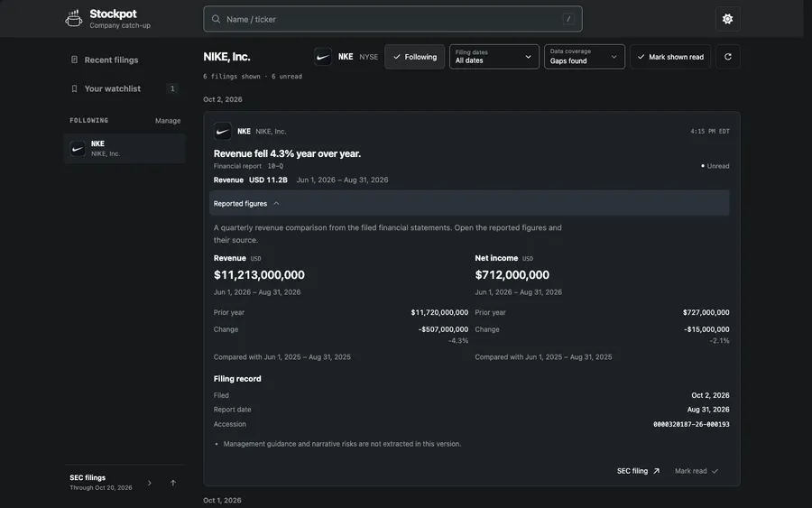Click Manage in Following section

[x=168, y=121]
